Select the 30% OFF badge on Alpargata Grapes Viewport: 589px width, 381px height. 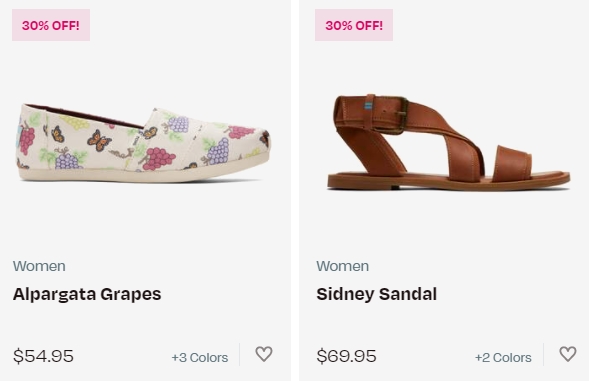pos(51,25)
